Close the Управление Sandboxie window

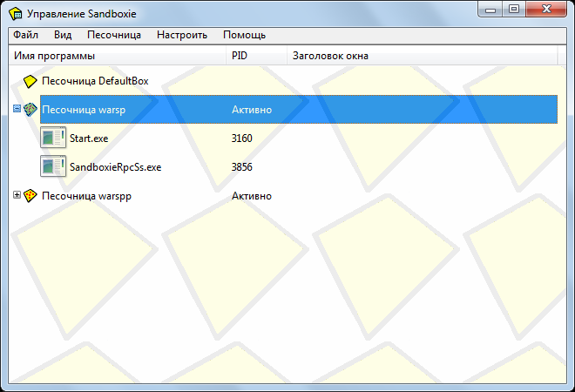coord(546,10)
